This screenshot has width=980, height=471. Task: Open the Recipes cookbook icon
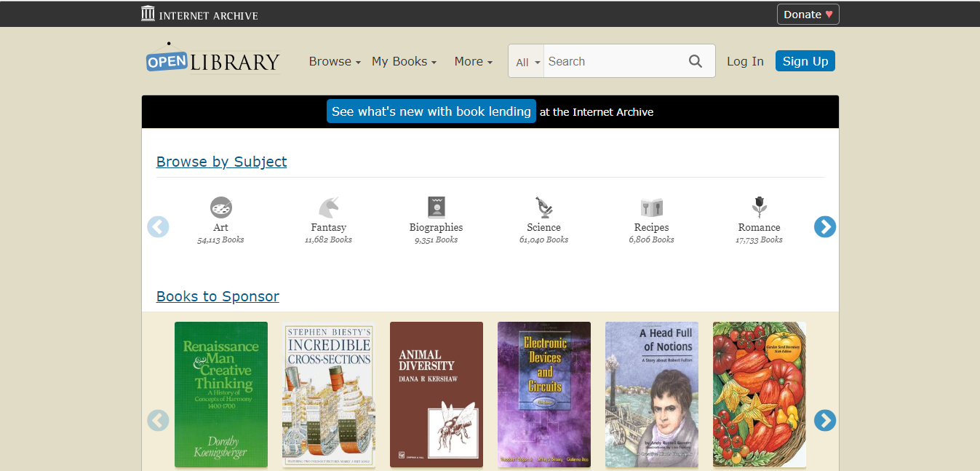coord(651,207)
